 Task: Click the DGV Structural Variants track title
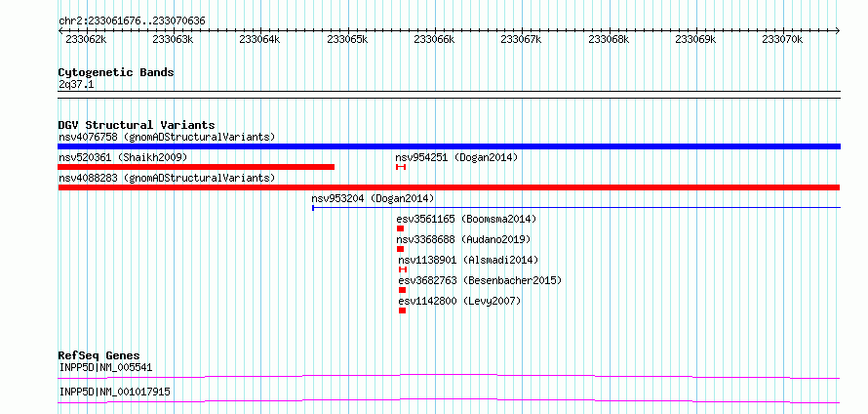click(x=137, y=125)
